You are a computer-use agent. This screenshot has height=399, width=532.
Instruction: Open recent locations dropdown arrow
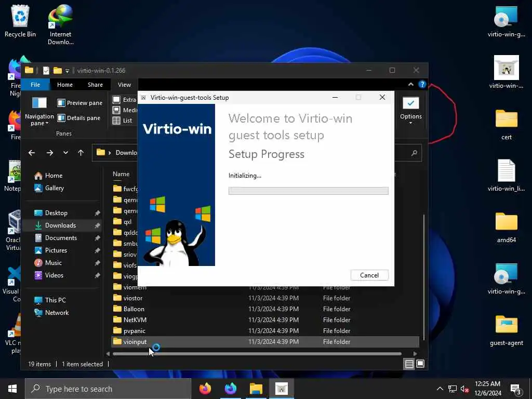coord(65,153)
